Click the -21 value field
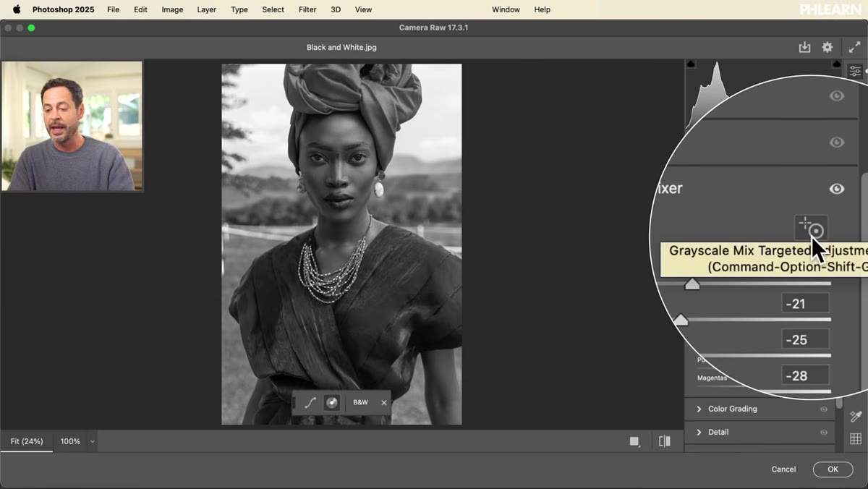 click(x=805, y=304)
